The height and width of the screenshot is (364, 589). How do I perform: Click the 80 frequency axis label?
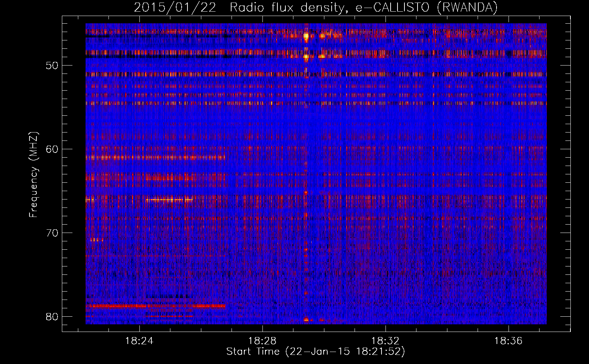pos(52,317)
